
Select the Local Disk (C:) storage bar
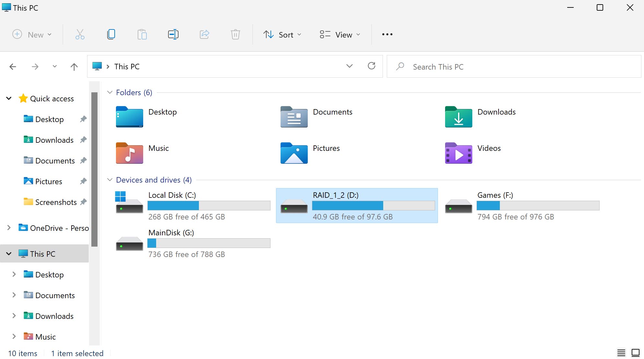tap(209, 206)
